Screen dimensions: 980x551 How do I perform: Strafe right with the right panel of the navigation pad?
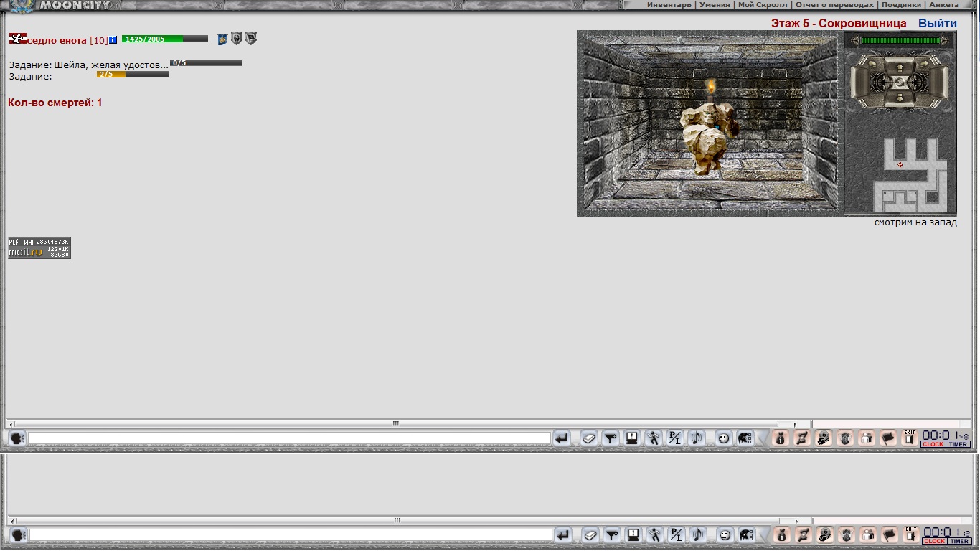coord(939,83)
